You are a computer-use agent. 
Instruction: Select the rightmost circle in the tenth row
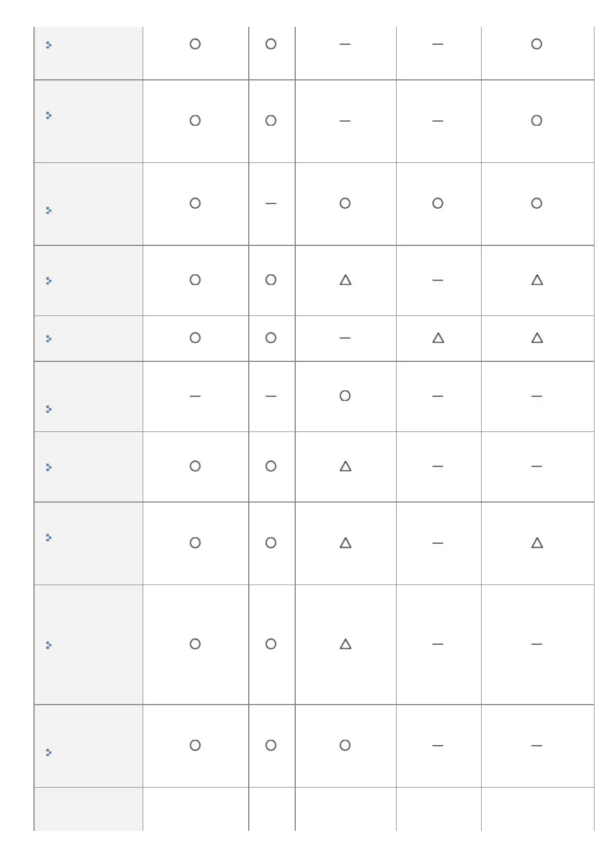pos(345,745)
